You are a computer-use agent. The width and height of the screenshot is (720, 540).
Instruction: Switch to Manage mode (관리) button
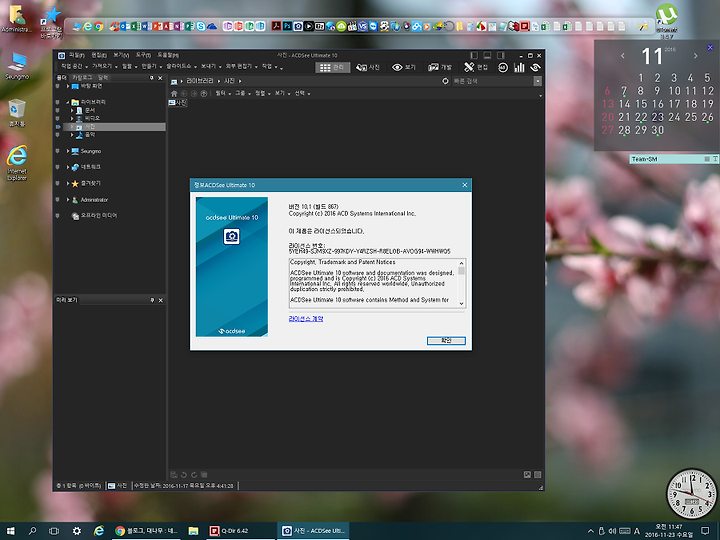[333, 68]
